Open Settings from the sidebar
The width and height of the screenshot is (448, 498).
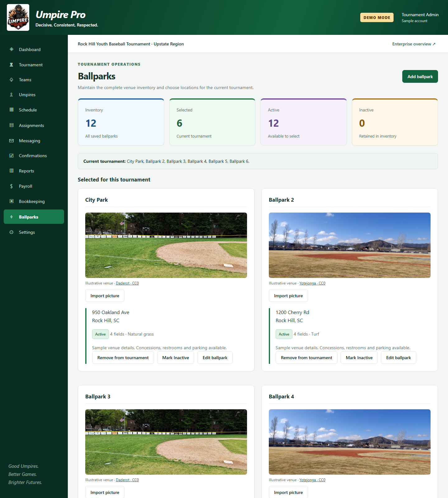tap(34, 232)
